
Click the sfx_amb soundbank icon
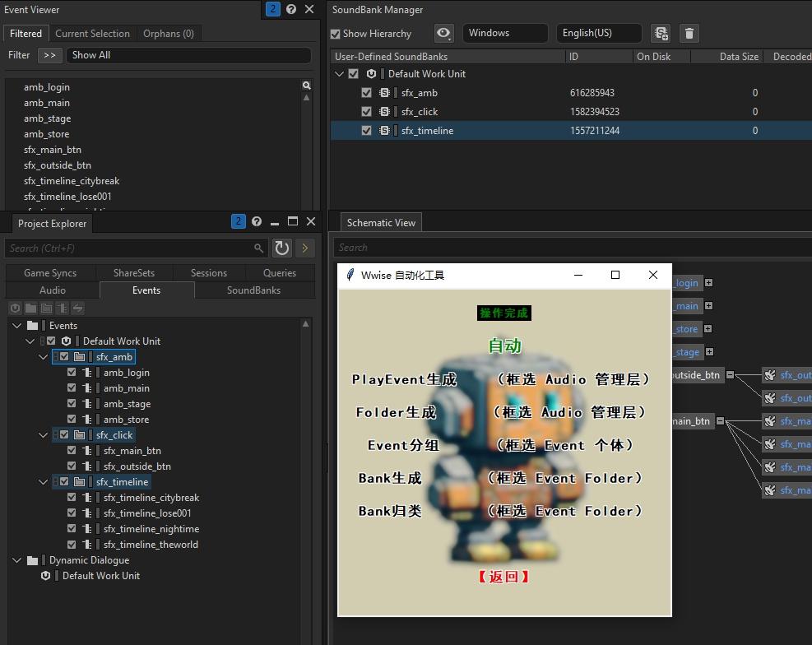(384, 93)
